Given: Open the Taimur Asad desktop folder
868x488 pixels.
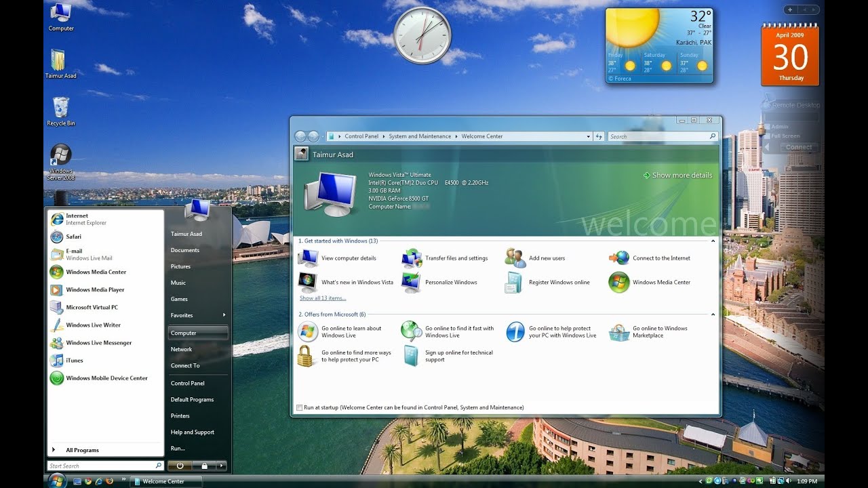Looking at the screenshot, I should [60, 64].
